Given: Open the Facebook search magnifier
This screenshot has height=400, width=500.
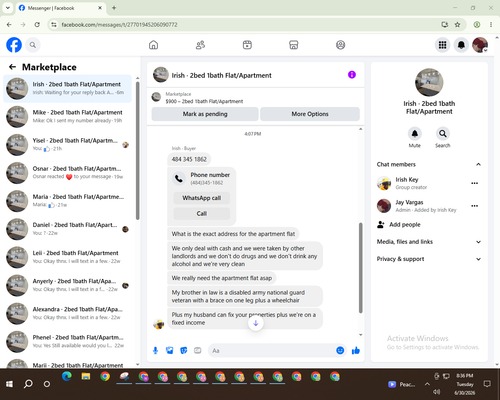Looking at the screenshot, I should [33, 45].
